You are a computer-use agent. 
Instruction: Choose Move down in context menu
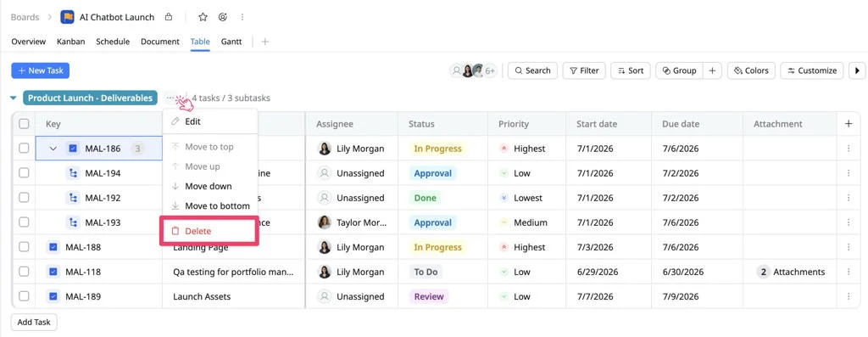point(210,186)
